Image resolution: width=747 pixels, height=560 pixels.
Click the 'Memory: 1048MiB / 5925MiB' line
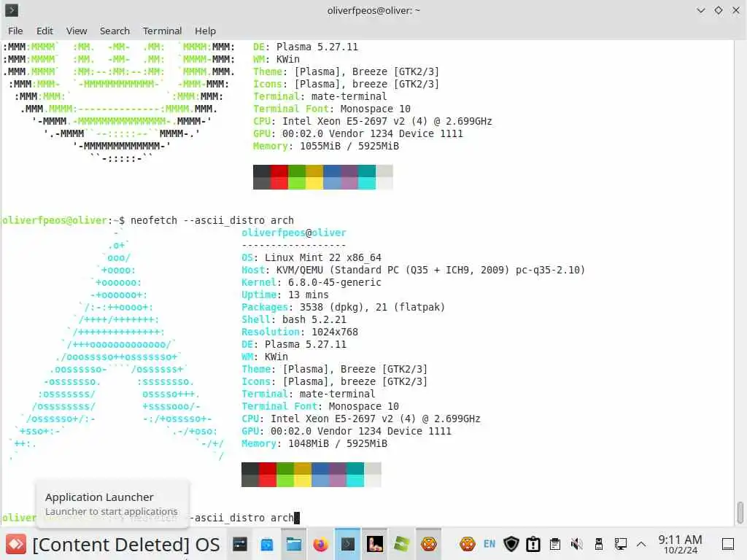coord(314,443)
